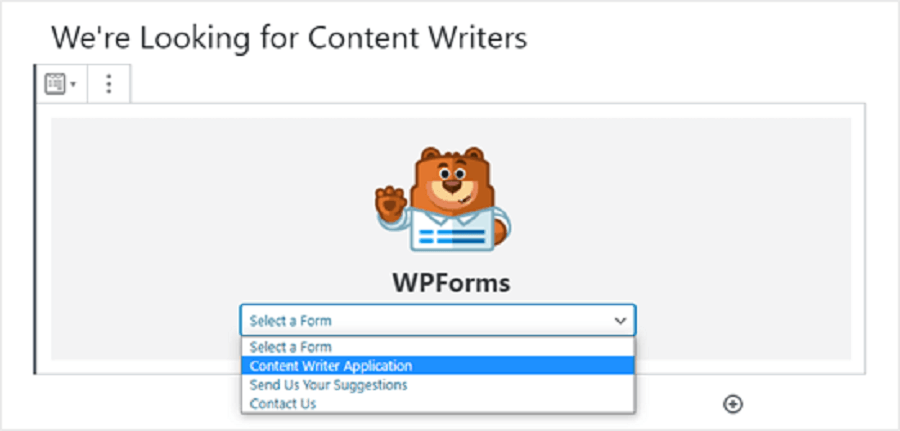This screenshot has height=431, width=900.
Task: Expand the small arrow beside block type icon
Action: pyautogui.click(x=73, y=84)
